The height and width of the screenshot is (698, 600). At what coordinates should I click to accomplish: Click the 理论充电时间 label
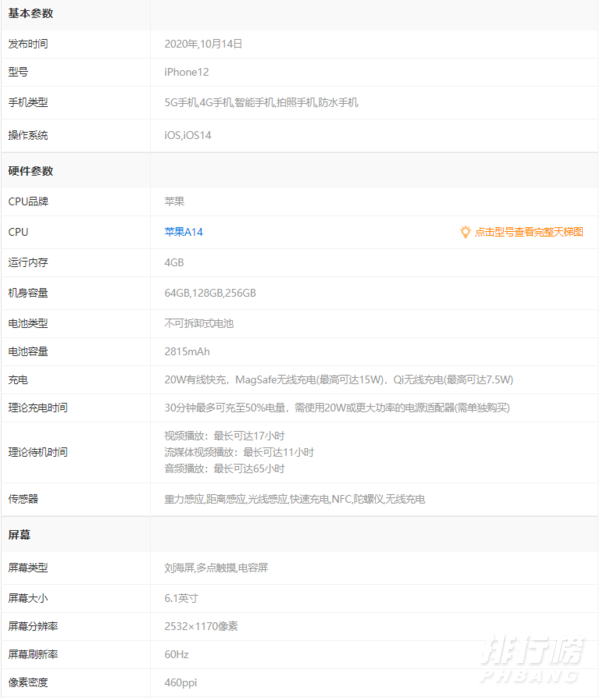pyautogui.click(x=38, y=408)
